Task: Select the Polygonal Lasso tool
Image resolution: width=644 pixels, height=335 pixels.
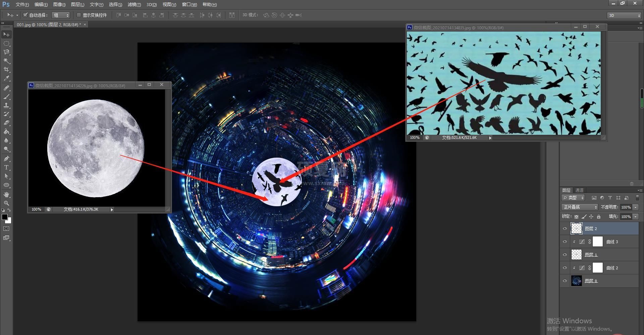Action: (6, 52)
